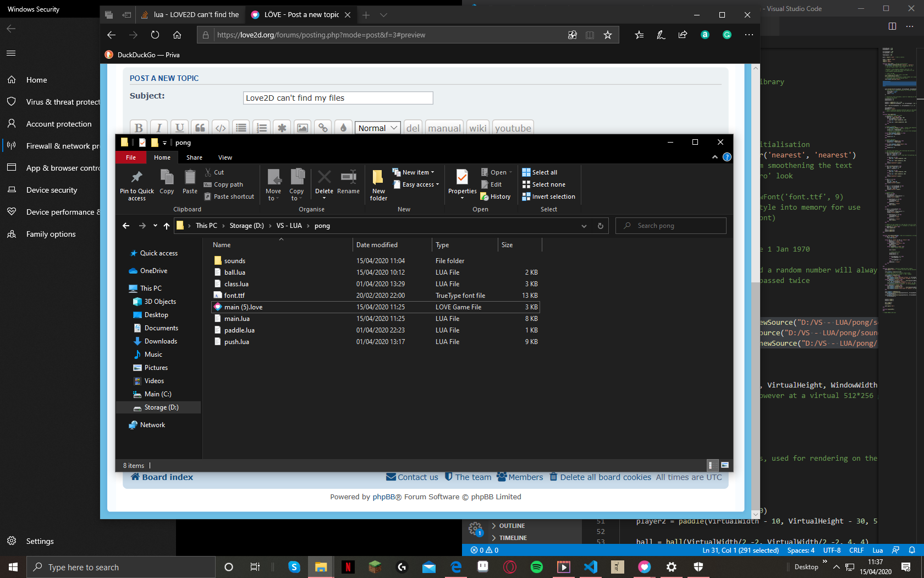Open recent locations dropdown next to Forward
The image size is (924, 578).
(x=155, y=226)
